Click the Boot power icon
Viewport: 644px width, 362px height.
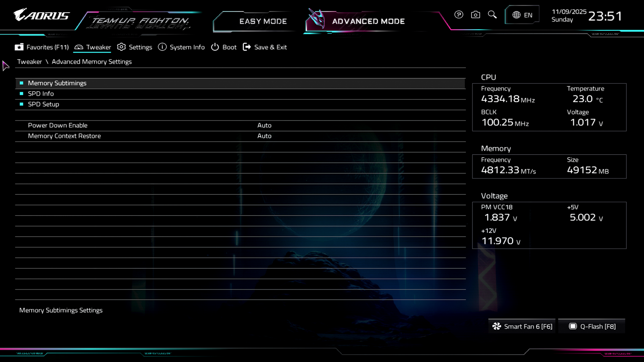pyautogui.click(x=215, y=47)
